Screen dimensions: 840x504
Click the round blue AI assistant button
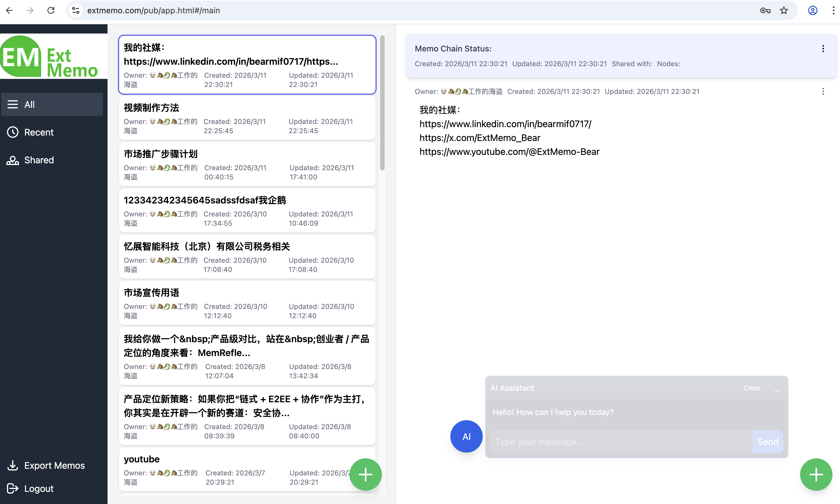pyautogui.click(x=466, y=436)
